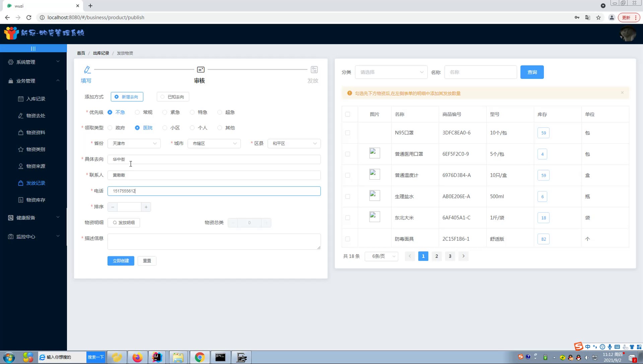Click the 立即创建 button

click(x=121, y=261)
